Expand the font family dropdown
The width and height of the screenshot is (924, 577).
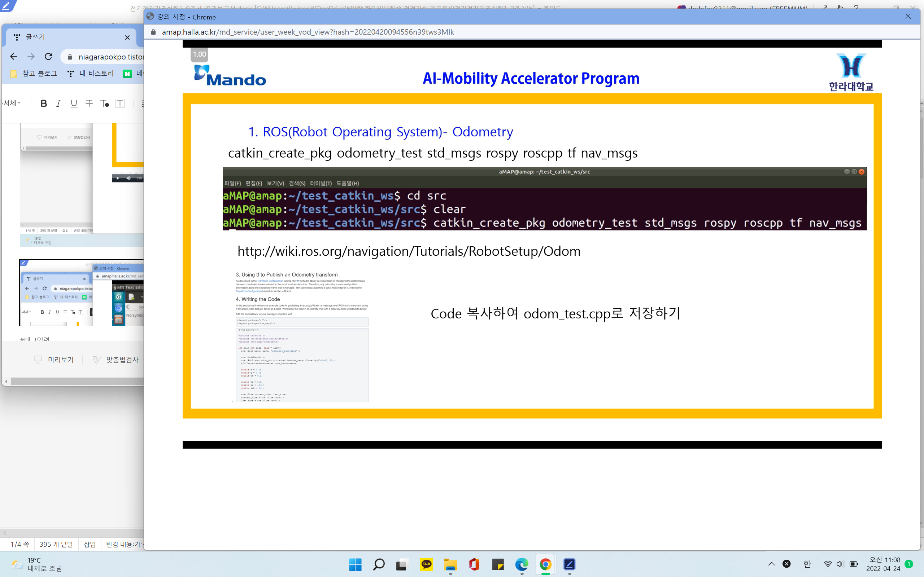(11, 103)
